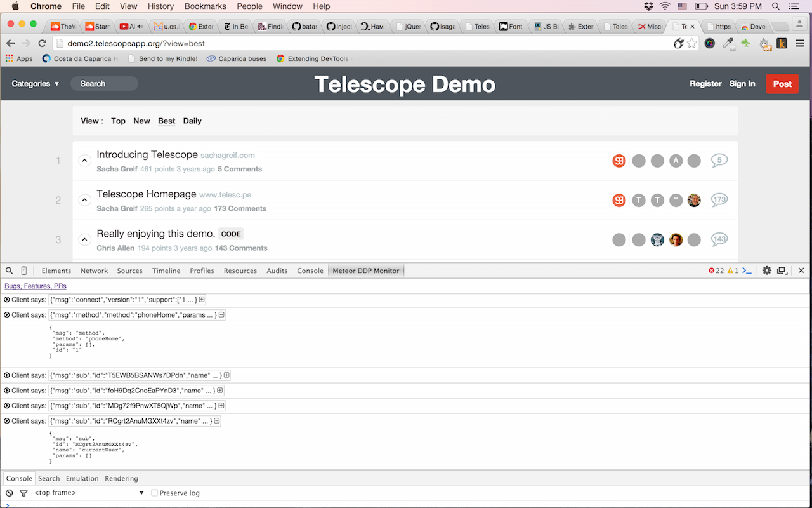Bookmark this page with the star icon

pyautogui.click(x=692, y=43)
